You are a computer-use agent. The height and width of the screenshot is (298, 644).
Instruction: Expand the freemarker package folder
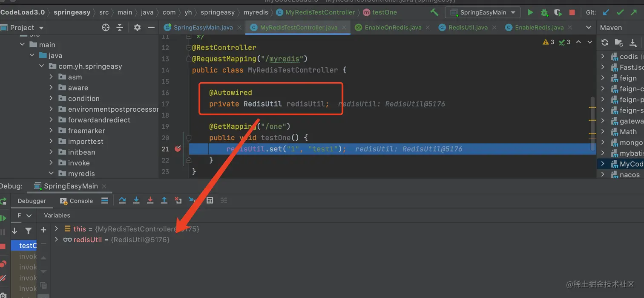click(51, 130)
